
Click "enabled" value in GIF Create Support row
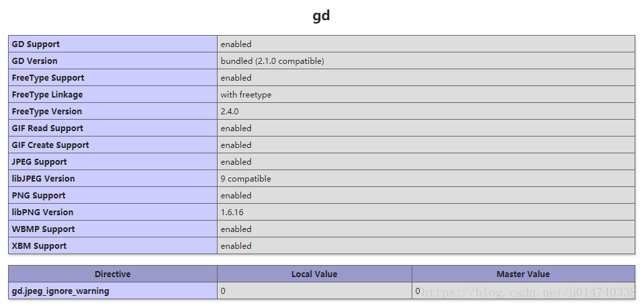tap(236, 145)
